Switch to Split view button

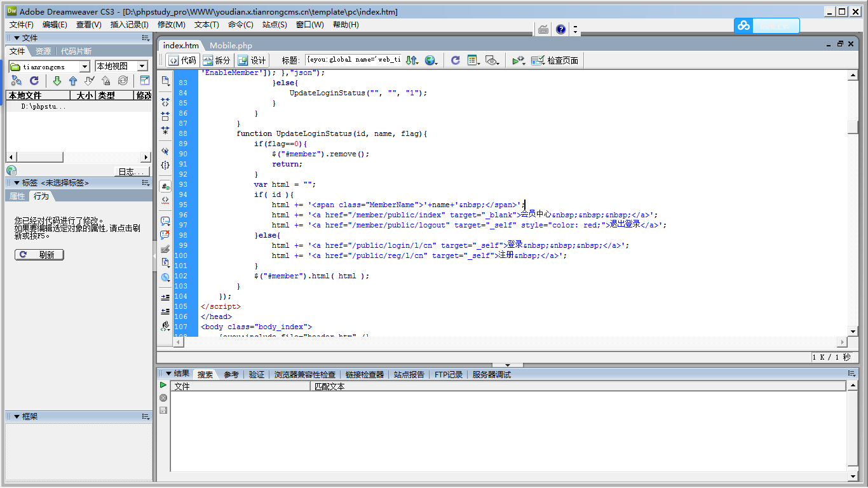tap(217, 60)
